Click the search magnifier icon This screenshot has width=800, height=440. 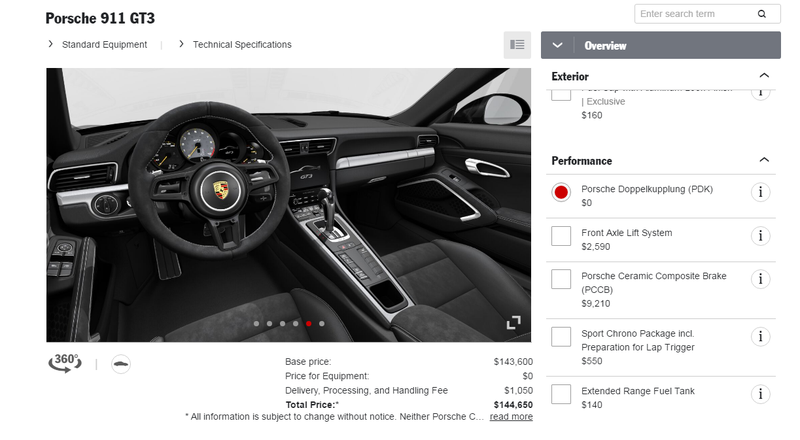(x=761, y=14)
